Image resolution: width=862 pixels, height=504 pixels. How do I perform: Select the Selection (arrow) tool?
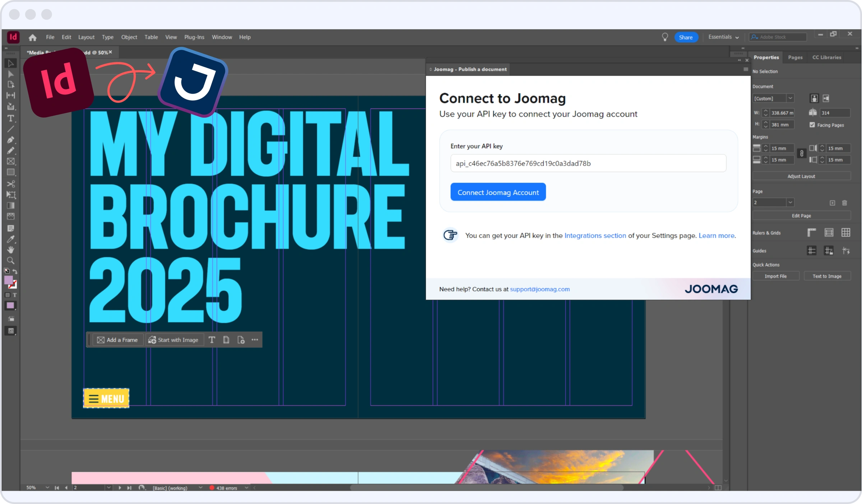[x=11, y=64]
